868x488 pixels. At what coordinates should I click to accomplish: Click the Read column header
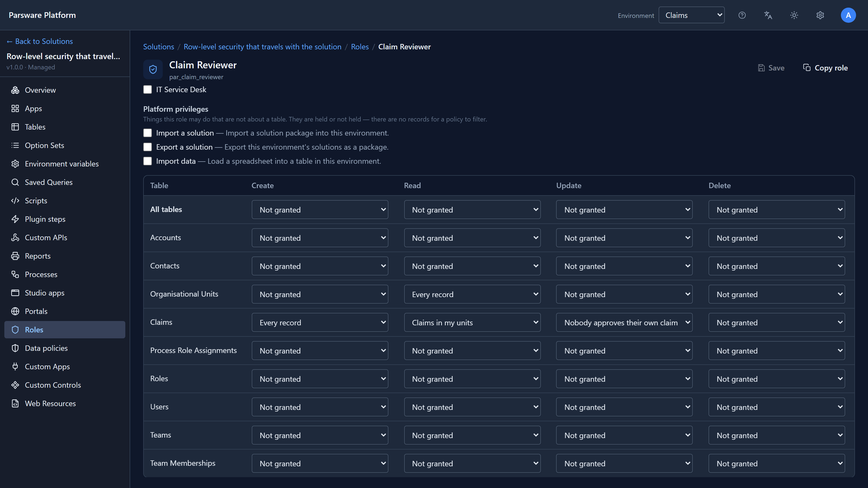tap(412, 185)
